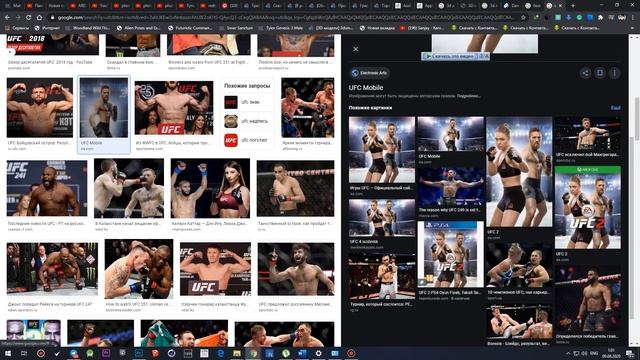This screenshot has height=360, width=640.
Task: Open 'Последние новости UFC' image result
Action: (x=47, y=188)
